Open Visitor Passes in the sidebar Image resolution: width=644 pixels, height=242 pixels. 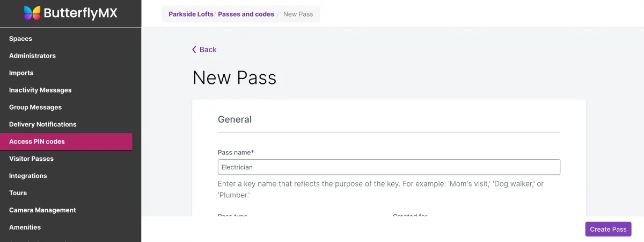31,159
